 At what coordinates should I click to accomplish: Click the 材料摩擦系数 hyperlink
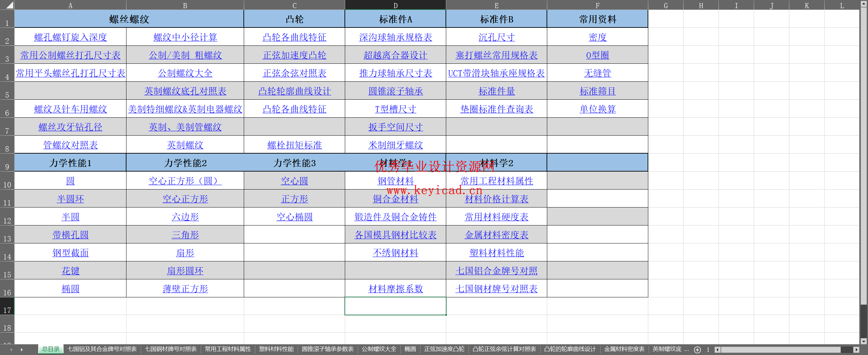[x=395, y=289]
